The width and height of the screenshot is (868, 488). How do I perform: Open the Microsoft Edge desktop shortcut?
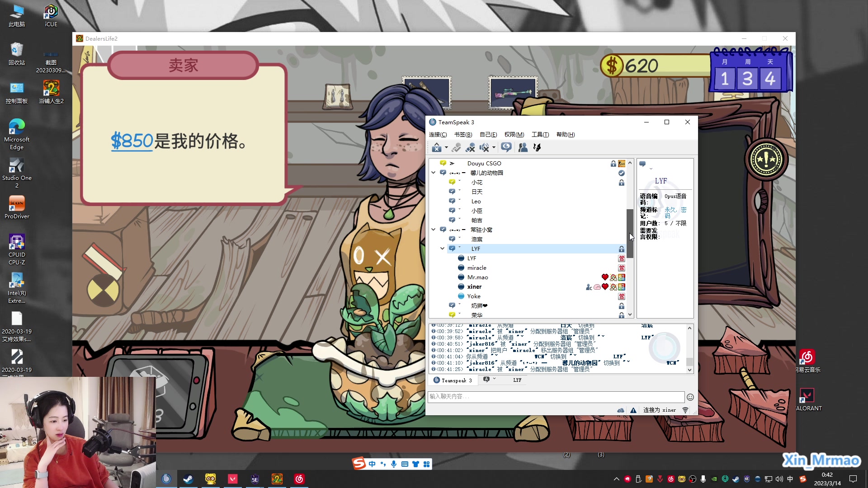pos(17,134)
